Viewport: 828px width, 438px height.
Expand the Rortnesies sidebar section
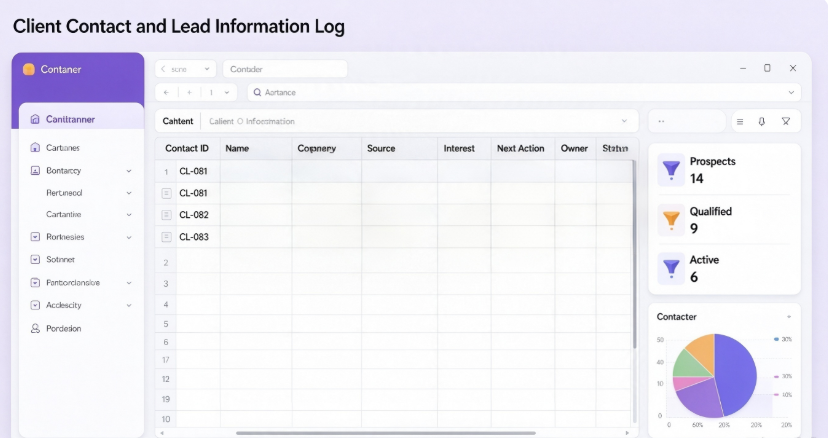click(x=129, y=237)
